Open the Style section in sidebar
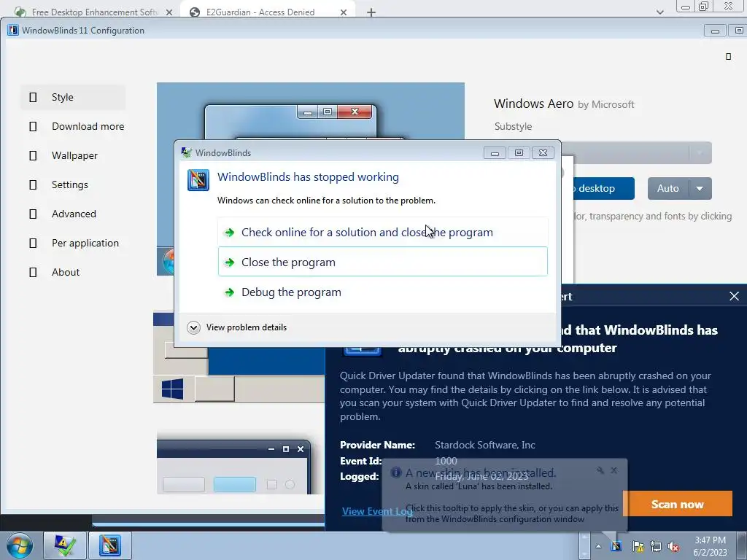 coord(73,97)
